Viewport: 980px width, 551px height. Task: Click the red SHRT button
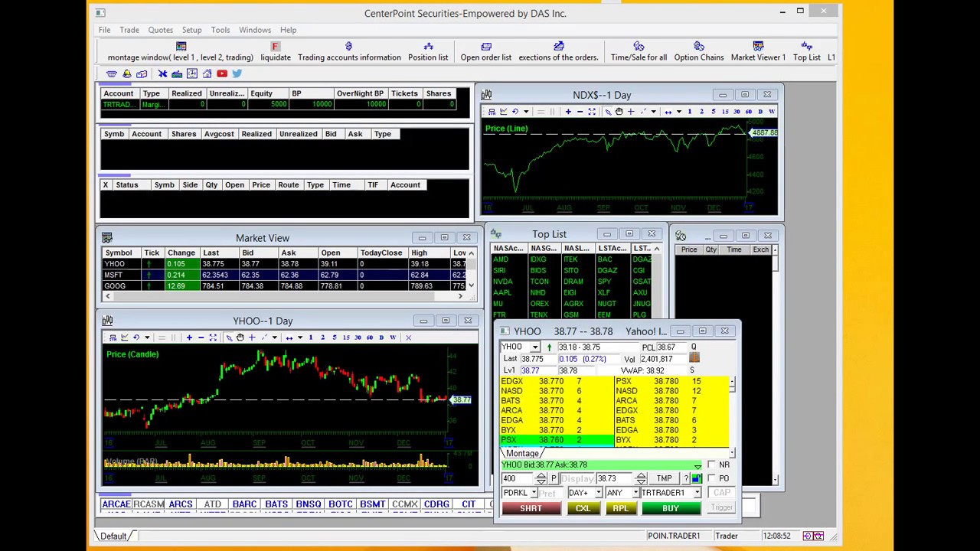(531, 509)
